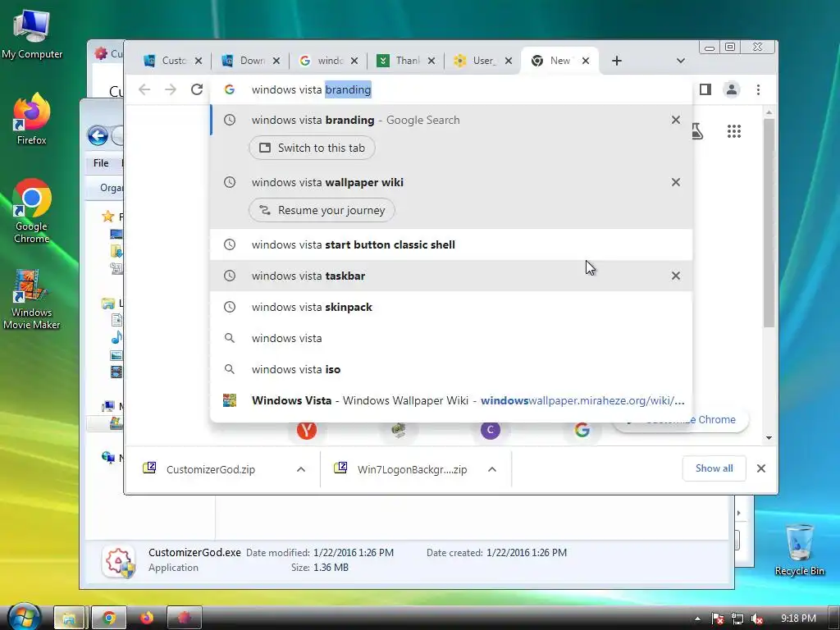Select 'windows vista start button classic shell' suggestion
The height and width of the screenshot is (630, 840).
tap(451, 244)
